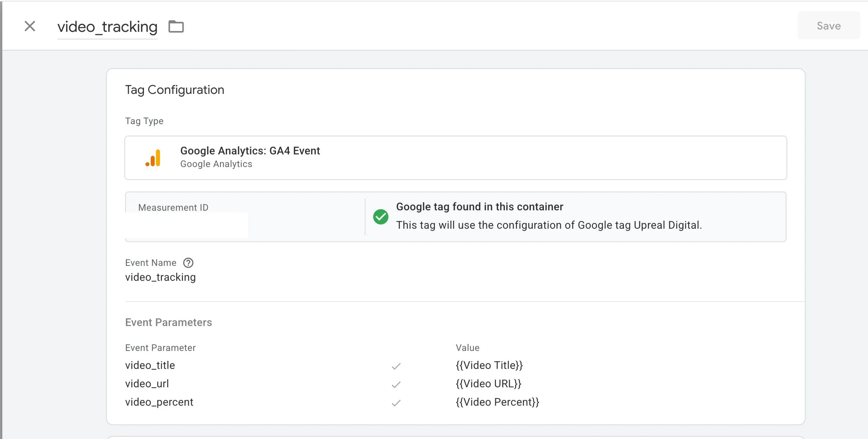
Task: Select the video_title event parameter
Action: (150, 365)
